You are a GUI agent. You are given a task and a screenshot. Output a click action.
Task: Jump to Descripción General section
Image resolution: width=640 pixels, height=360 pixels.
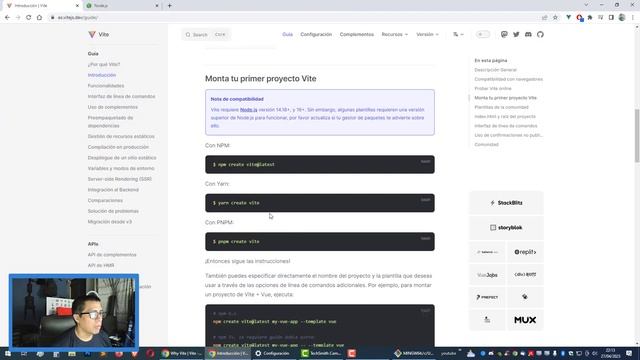[x=495, y=70]
